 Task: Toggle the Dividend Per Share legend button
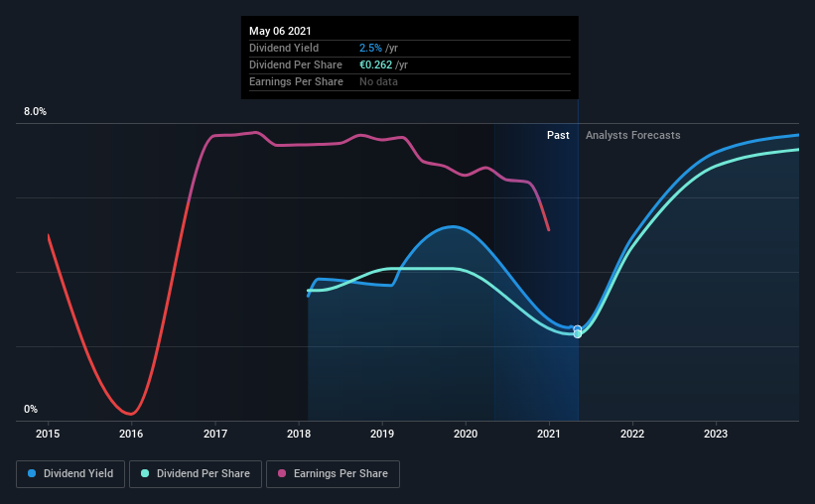(x=196, y=474)
